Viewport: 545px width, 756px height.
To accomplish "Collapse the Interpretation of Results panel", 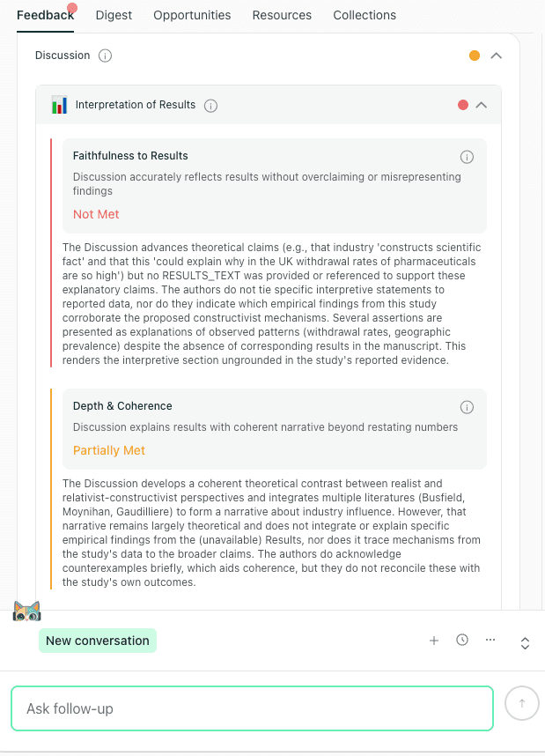I will [x=482, y=105].
